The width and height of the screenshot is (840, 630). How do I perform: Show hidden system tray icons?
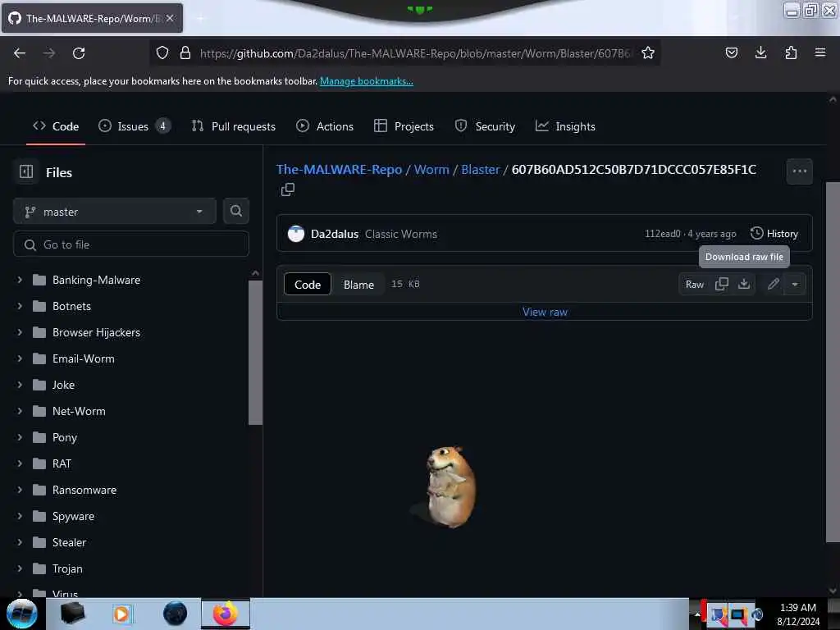point(697,614)
